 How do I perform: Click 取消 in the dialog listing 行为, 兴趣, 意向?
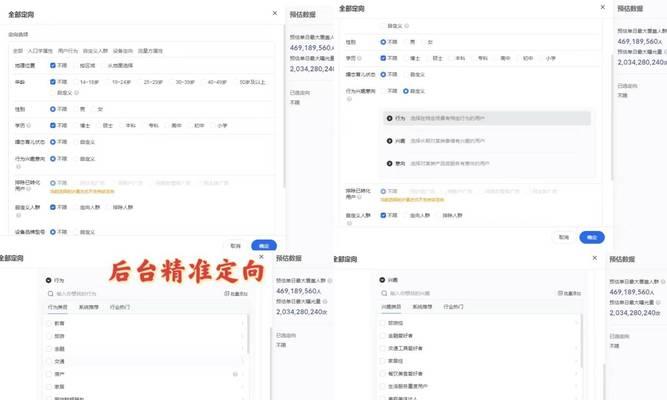564,237
